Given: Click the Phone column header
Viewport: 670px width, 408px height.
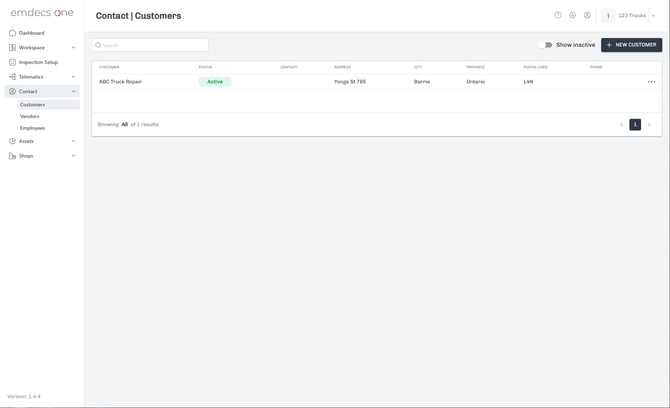Looking at the screenshot, I should point(596,67).
